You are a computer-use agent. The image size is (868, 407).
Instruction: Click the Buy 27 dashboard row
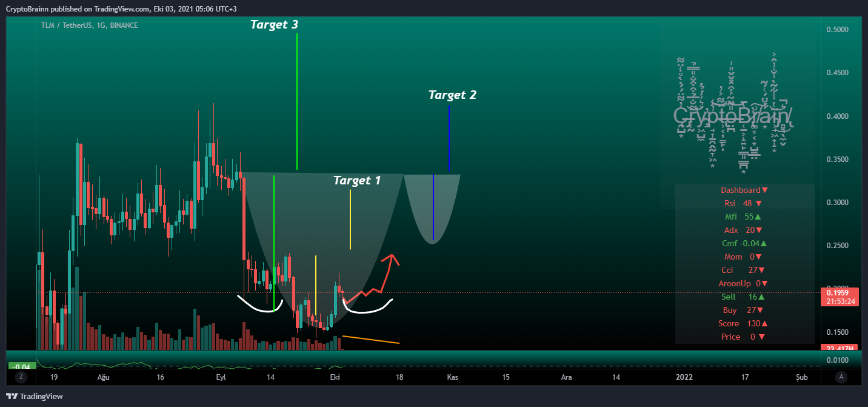tap(744, 310)
